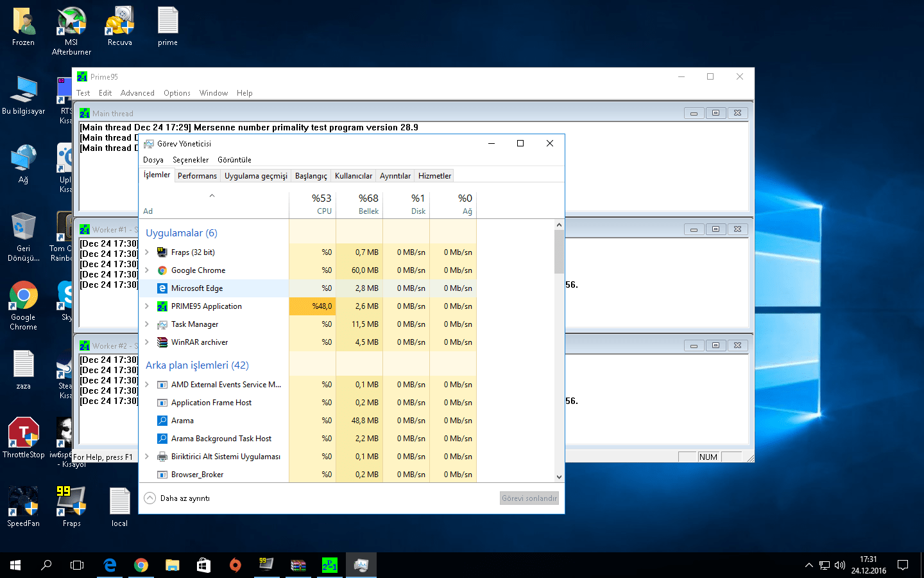Click the Google Chrome process icon
The image size is (924, 578).
162,270
